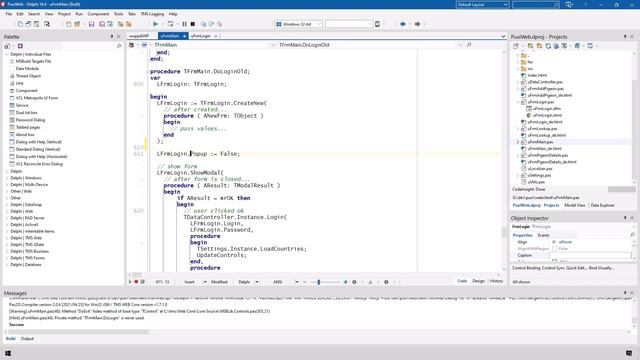This screenshot has height=360, width=640.
Task: Click the record macro red dot icon
Action: [136, 282]
